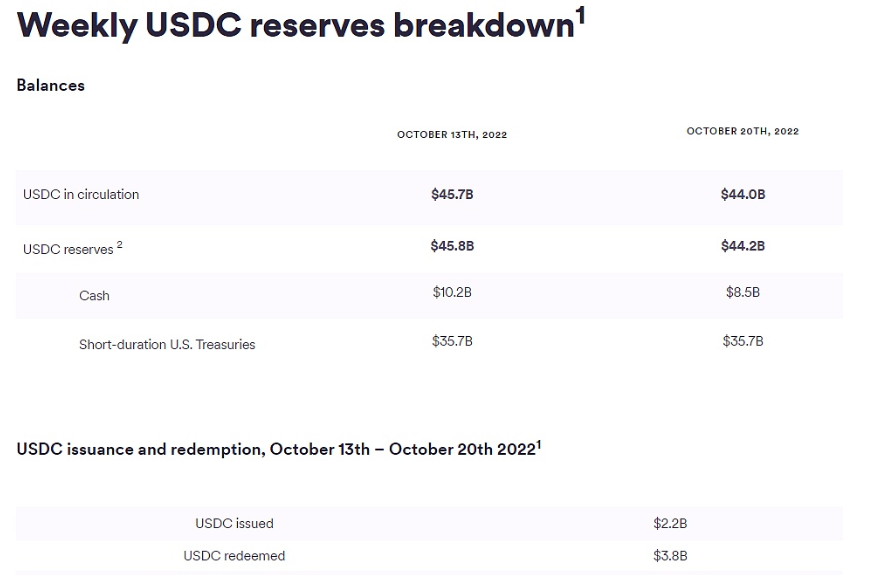Open footnote 2 next to USDC reserves
887x575 pixels.
[119, 244]
